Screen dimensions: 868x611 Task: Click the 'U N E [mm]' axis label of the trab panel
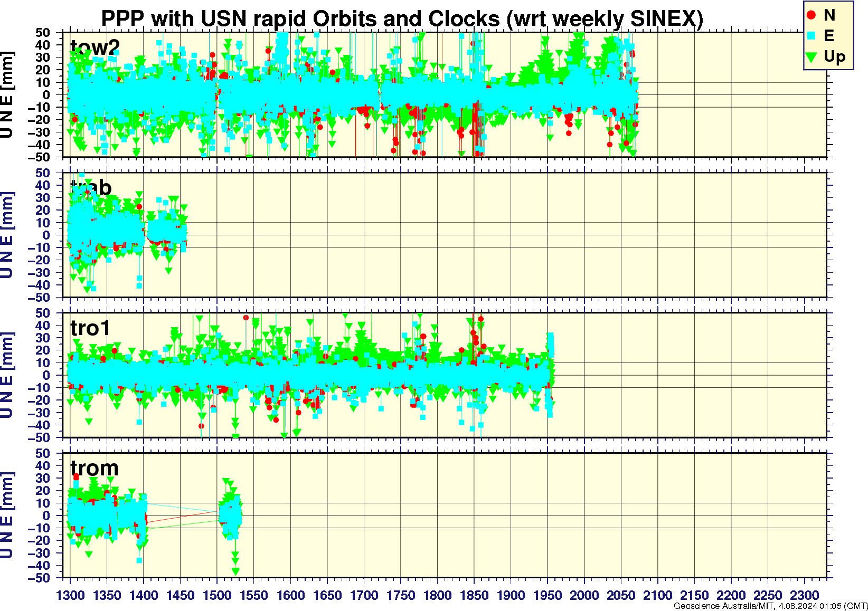tap(7, 235)
